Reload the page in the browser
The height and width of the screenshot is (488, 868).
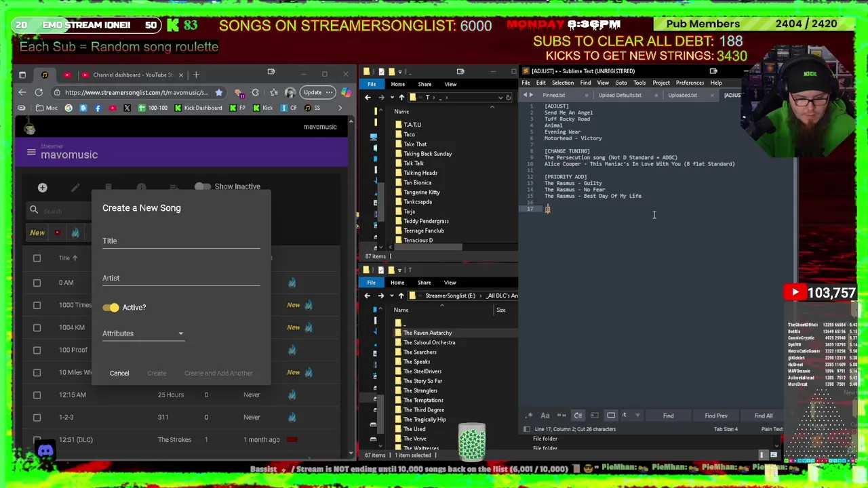(39, 92)
